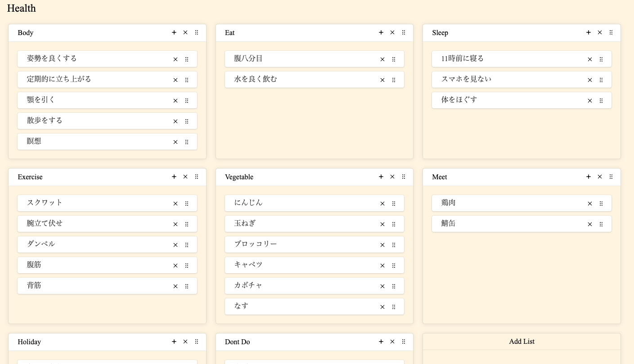Image resolution: width=634 pixels, height=364 pixels.
Task: Click the Add List button
Action: (522, 342)
